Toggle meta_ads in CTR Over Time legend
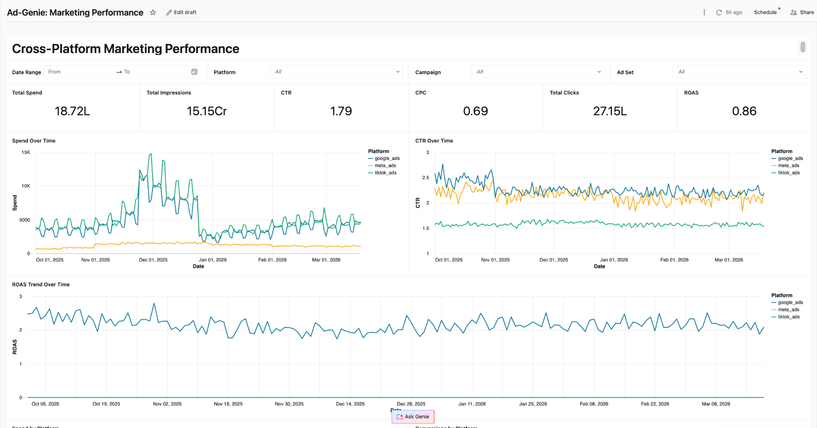The height and width of the screenshot is (428, 817). click(x=786, y=166)
